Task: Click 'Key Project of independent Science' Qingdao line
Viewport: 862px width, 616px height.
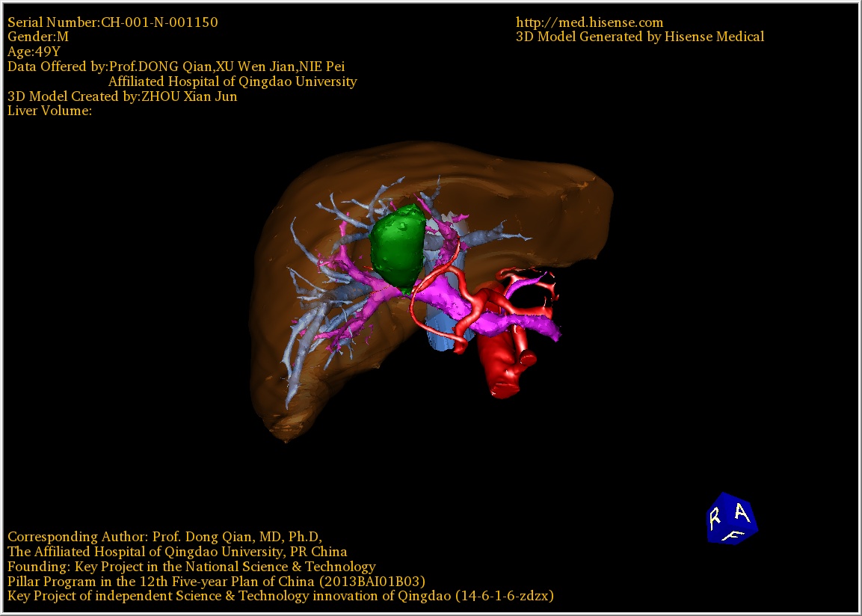Action: (280, 597)
